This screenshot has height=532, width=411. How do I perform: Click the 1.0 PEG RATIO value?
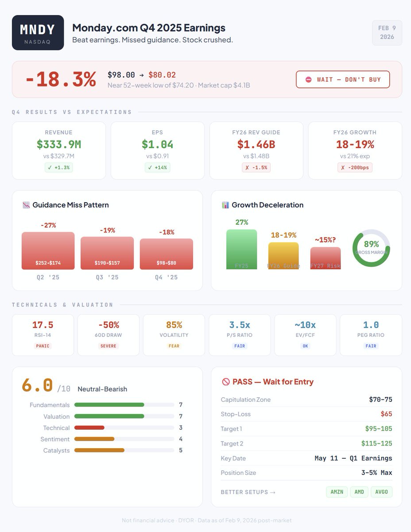(x=371, y=325)
